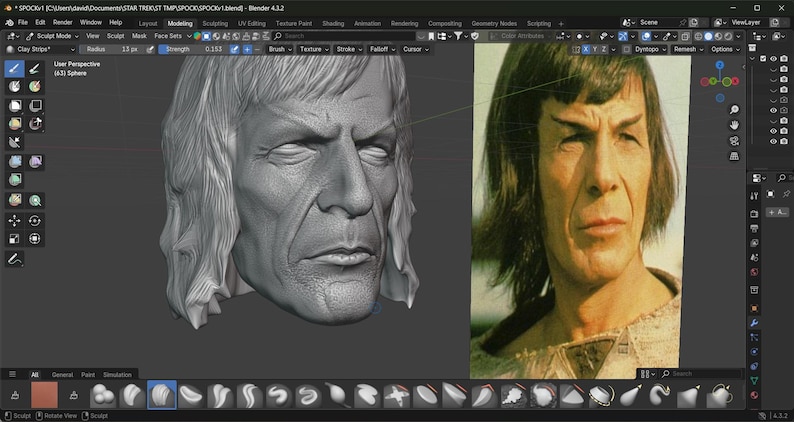This screenshot has height=422, width=794.
Task: Open the Cursor dropdown
Action: click(x=416, y=49)
